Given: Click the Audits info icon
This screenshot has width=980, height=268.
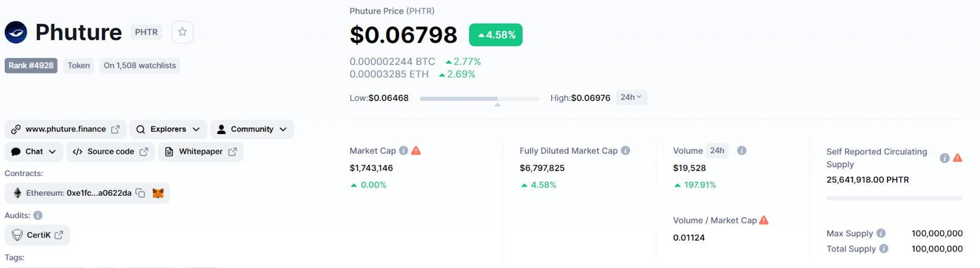Looking at the screenshot, I should (38, 215).
